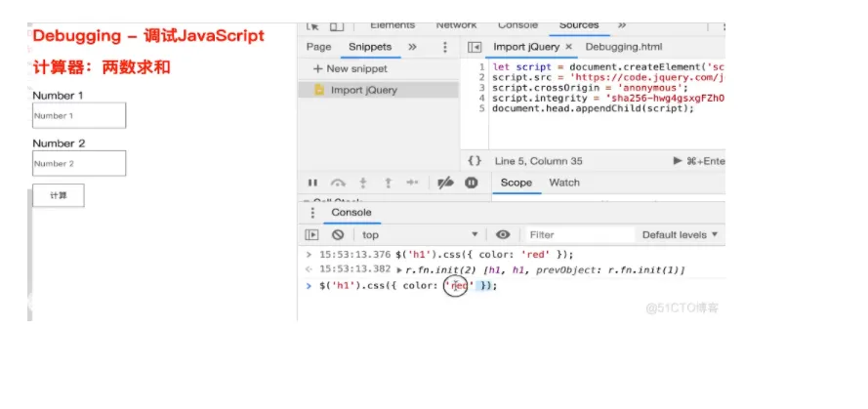This screenshot has width=868, height=409.
Task: Expand the r.fn.init(2) result object
Action: (x=399, y=270)
